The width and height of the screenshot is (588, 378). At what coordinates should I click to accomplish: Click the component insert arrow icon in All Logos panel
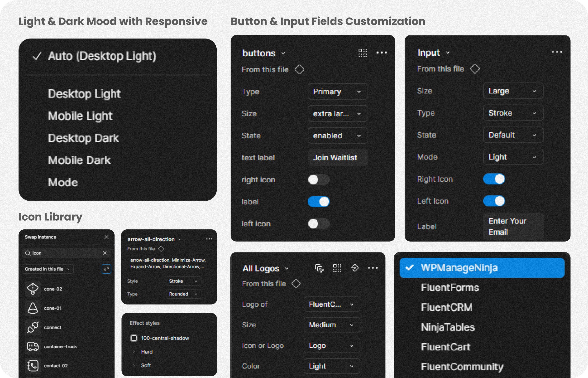coord(355,268)
